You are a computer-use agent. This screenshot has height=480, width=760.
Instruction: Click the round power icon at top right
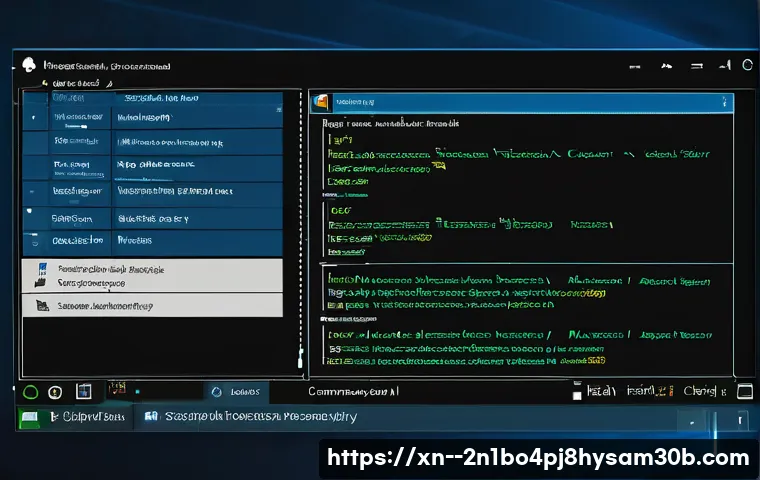(747, 66)
